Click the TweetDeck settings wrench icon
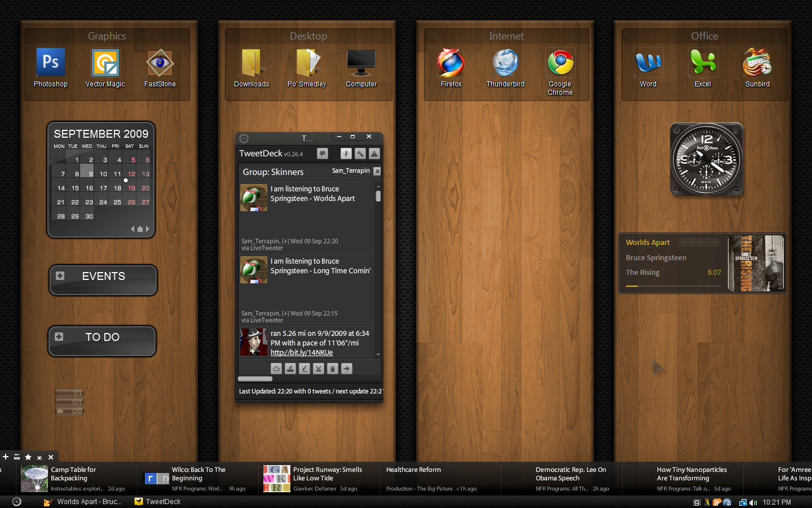 [x=360, y=154]
